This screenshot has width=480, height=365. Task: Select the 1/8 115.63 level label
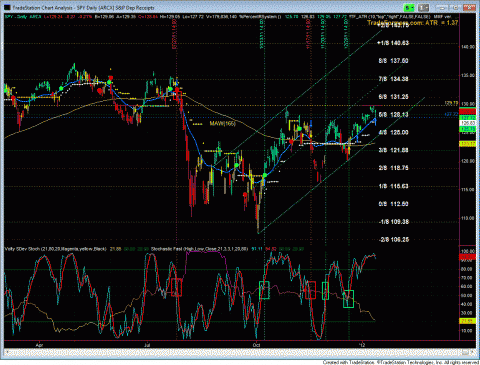(393, 186)
